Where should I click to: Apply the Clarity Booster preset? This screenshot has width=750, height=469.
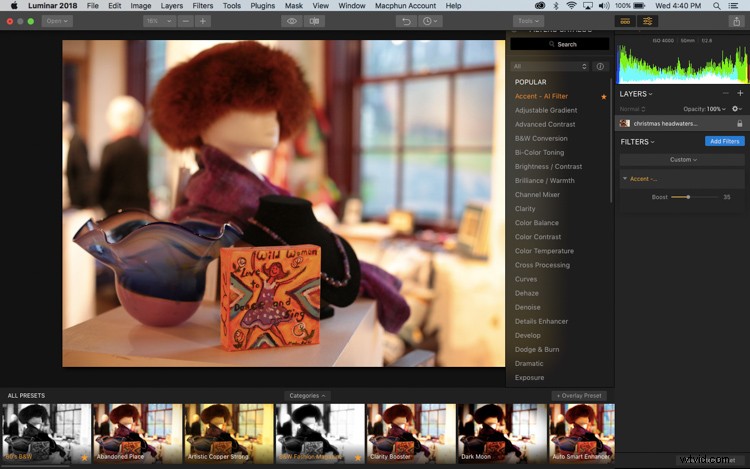411,434
